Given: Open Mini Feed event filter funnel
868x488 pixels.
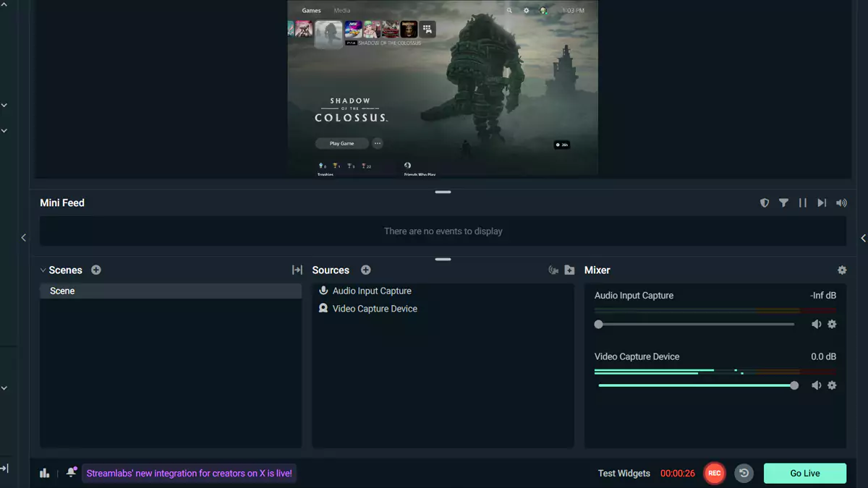Looking at the screenshot, I should (x=783, y=203).
